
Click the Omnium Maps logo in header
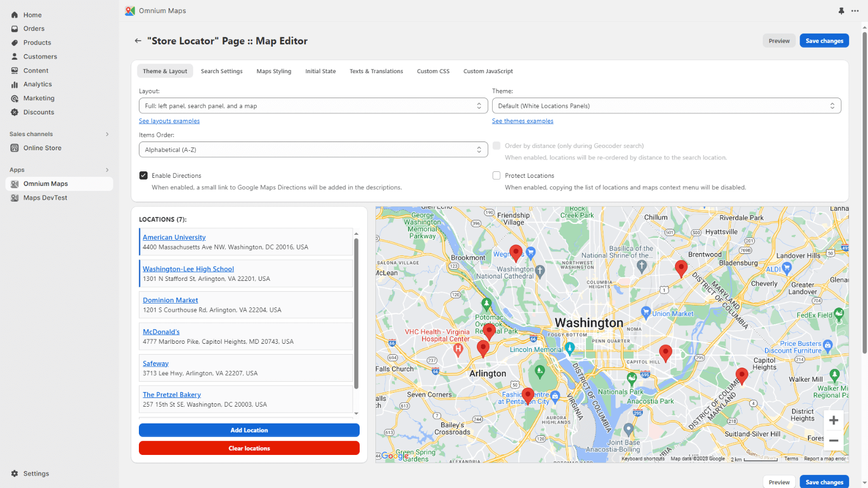130,11
